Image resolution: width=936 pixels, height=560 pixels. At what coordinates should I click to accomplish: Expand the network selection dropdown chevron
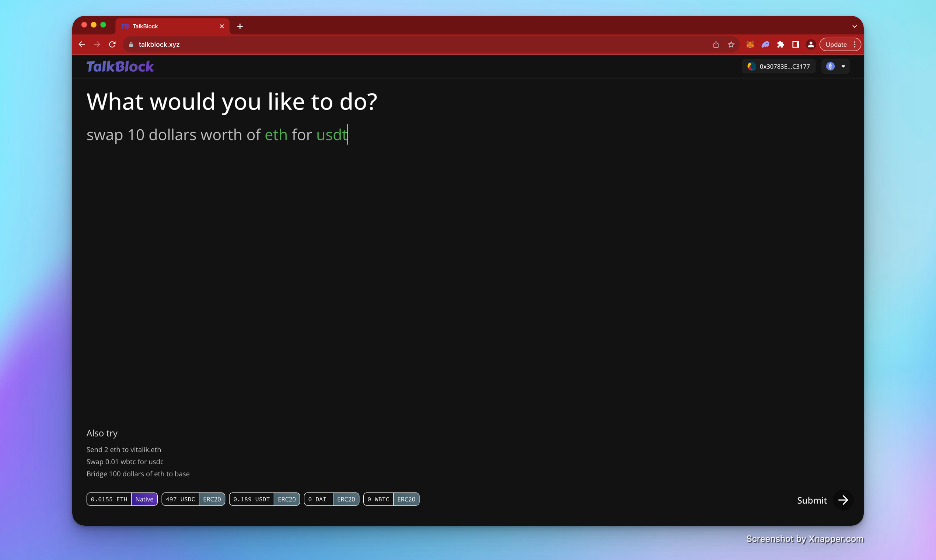click(843, 66)
